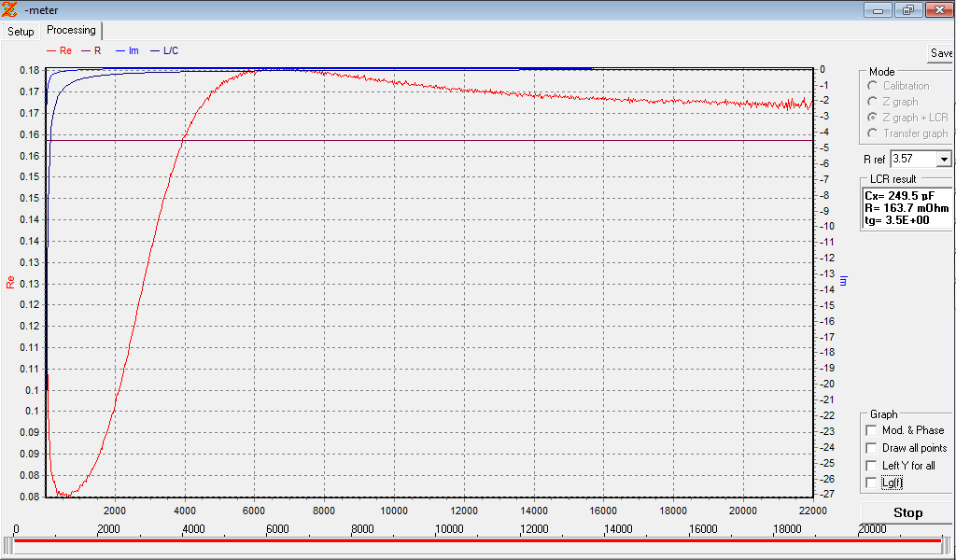The width and height of the screenshot is (956, 560).
Task: Click the Save button
Action: click(941, 53)
